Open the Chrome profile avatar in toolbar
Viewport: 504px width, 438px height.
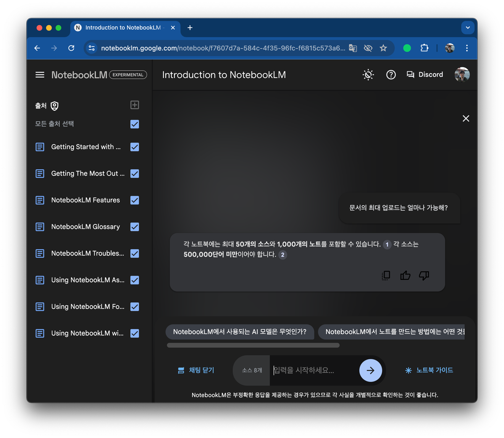coord(450,48)
